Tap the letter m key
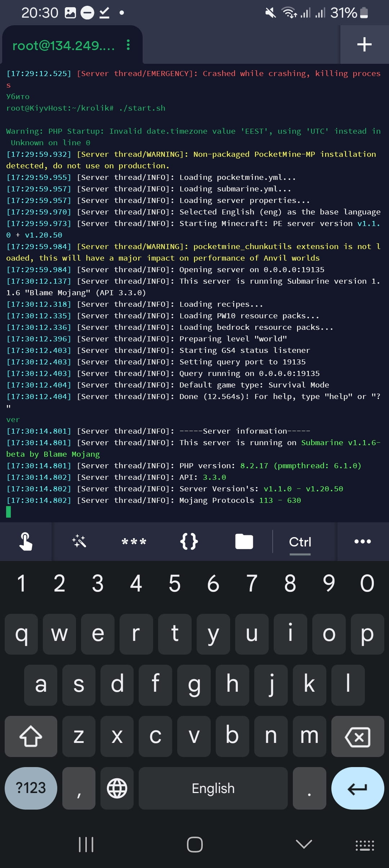 309,736
